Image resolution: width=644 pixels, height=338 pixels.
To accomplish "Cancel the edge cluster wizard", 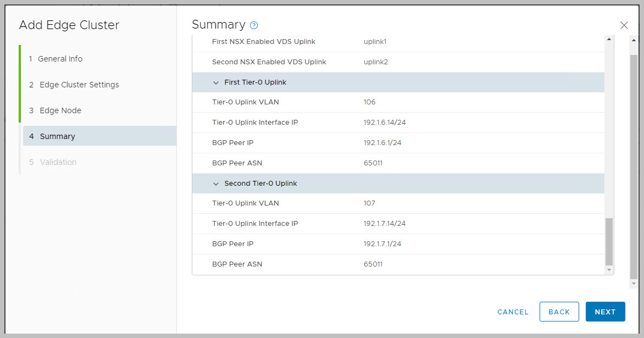I will pyautogui.click(x=513, y=312).
